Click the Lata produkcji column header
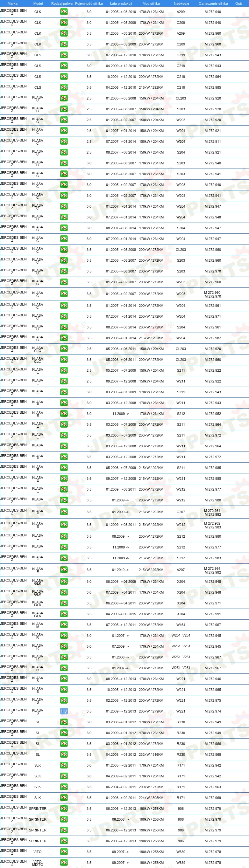Image resolution: width=249 pixels, height=868 pixels. (x=121, y=3)
